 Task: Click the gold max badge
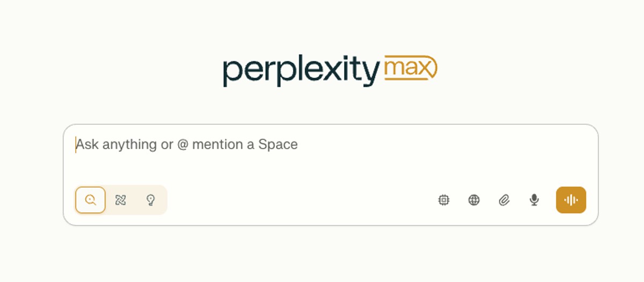(411, 68)
